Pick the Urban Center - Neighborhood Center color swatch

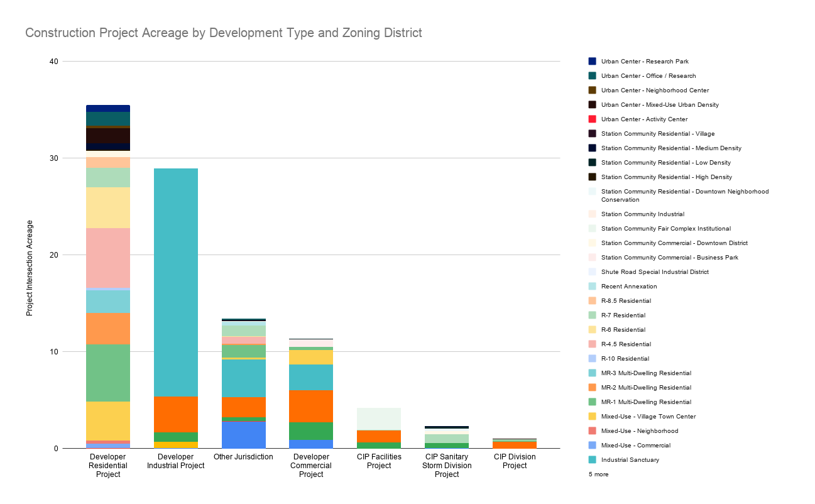tap(593, 90)
